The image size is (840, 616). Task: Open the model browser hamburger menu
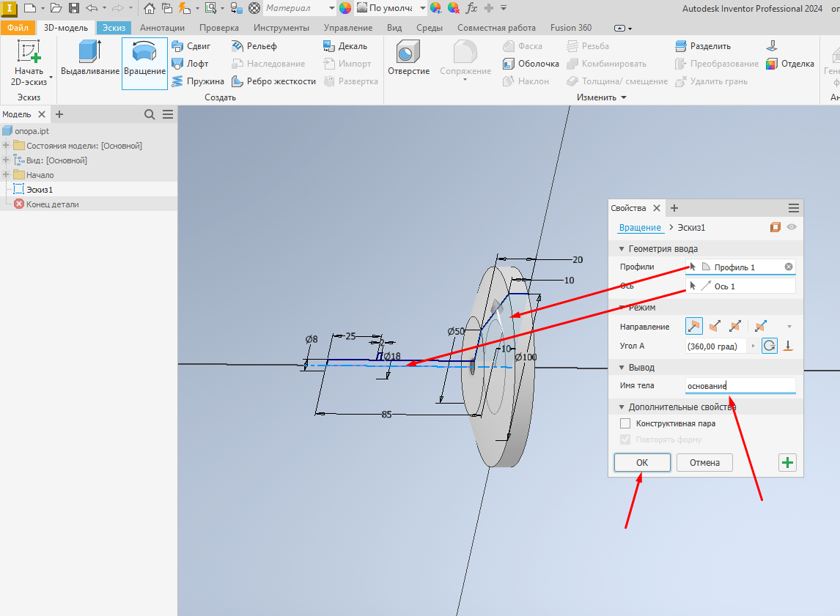[x=168, y=114]
